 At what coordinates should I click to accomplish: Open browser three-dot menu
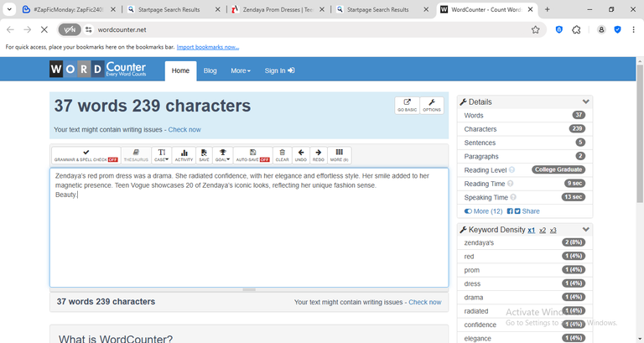point(633,29)
